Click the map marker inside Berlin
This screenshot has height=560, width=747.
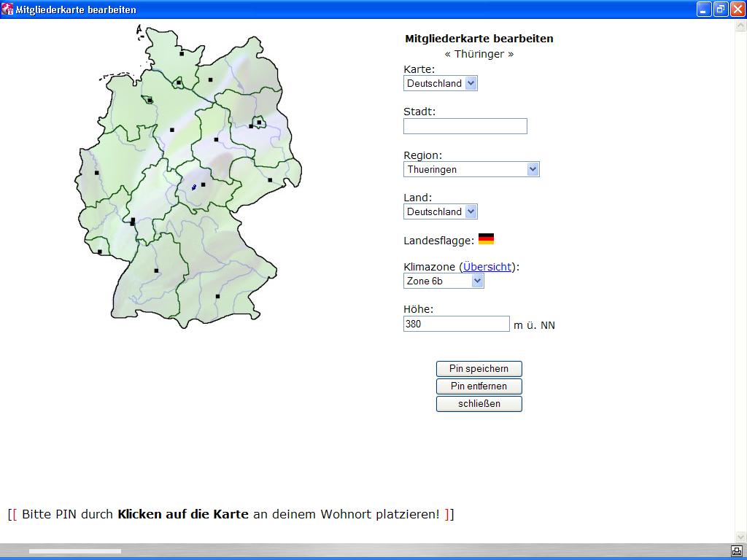click(x=259, y=122)
